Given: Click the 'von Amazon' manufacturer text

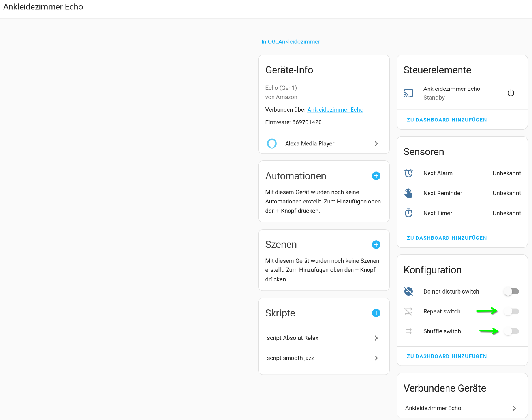Looking at the screenshot, I should (281, 97).
